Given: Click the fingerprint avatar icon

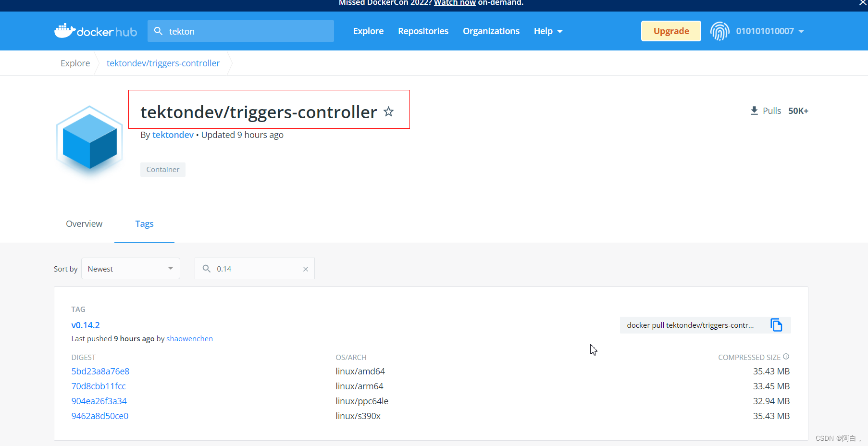Looking at the screenshot, I should pyautogui.click(x=719, y=31).
